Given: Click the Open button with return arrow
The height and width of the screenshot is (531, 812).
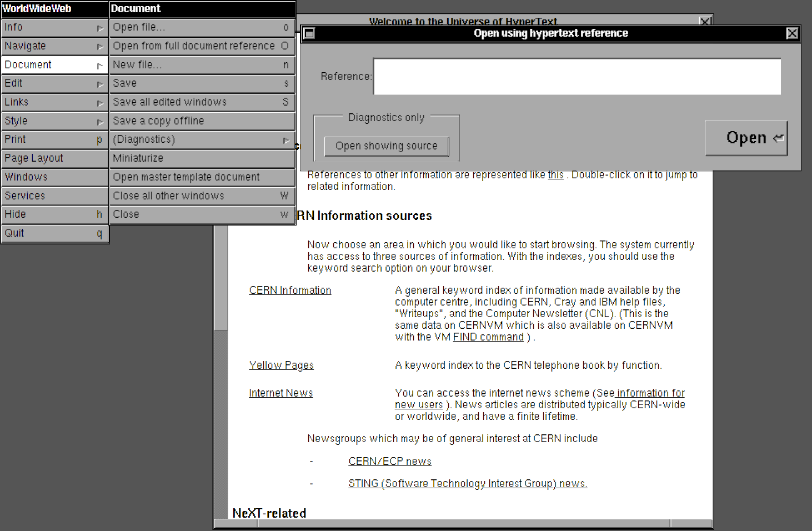Looking at the screenshot, I should (746, 138).
